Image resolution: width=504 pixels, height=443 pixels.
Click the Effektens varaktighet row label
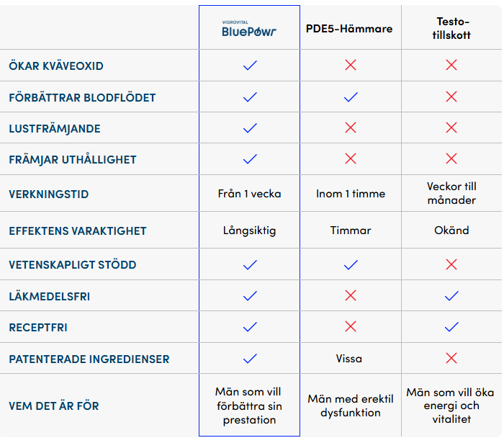pyautogui.click(x=78, y=231)
